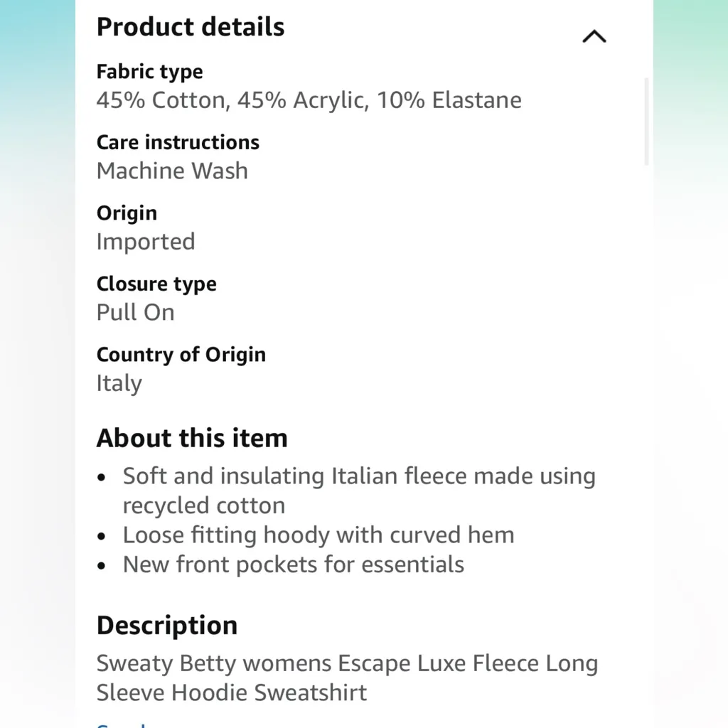Collapse the Product details section chevron
The height and width of the screenshot is (728, 728).
coord(594,37)
